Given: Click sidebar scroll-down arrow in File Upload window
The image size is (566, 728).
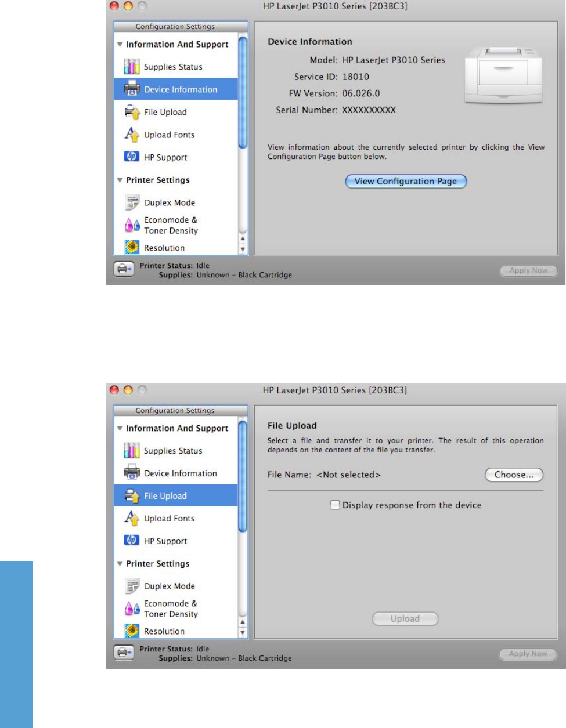Looking at the screenshot, I should click(x=243, y=632).
